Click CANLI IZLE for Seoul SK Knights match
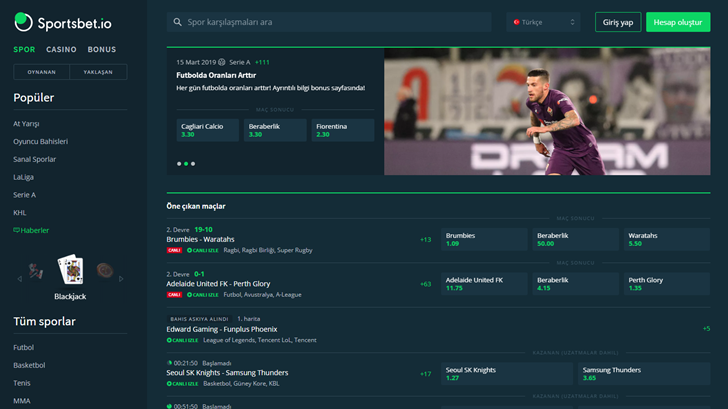The image size is (728, 409). (182, 384)
